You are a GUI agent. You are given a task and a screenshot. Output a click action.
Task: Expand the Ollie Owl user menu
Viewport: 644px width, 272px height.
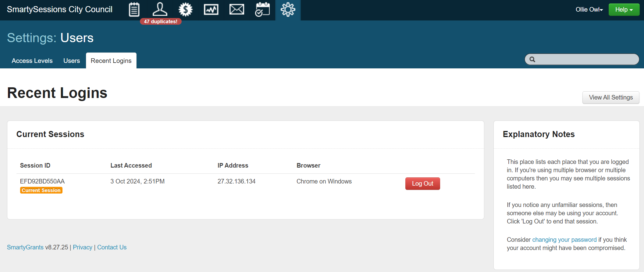tap(589, 9)
